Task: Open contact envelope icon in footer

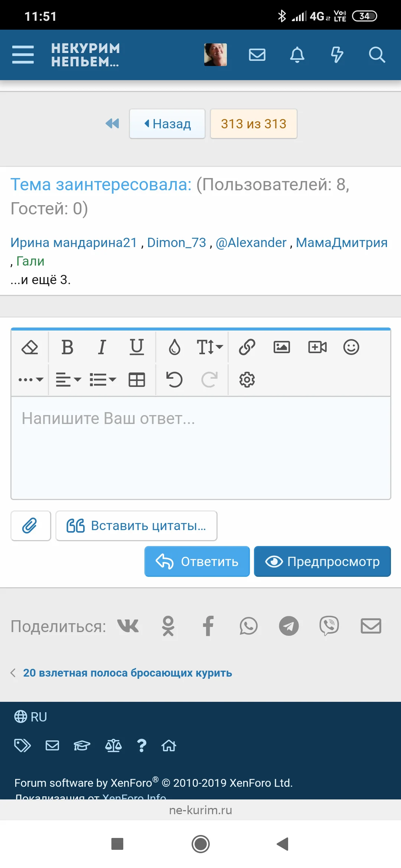Action: click(52, 745)
